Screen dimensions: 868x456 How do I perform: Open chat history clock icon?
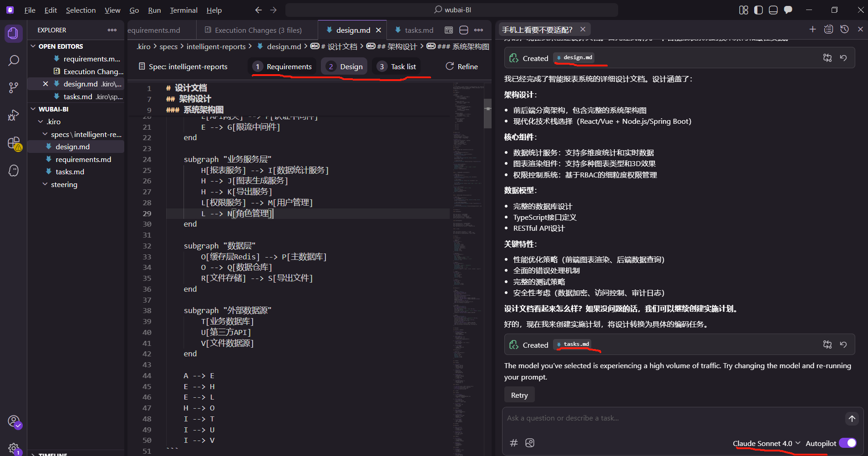click(x=844, y=29)
